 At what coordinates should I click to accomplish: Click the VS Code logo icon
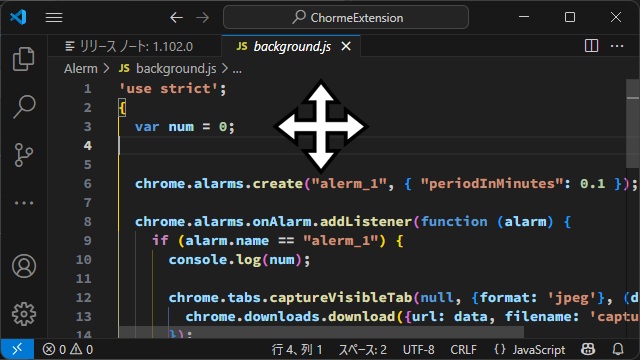tap(18, 17)
